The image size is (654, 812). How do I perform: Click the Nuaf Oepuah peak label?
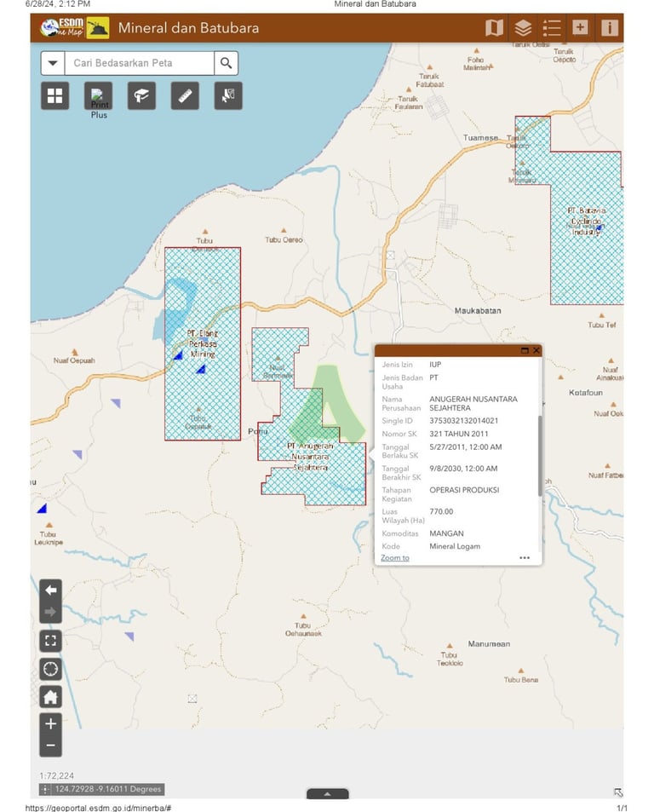(74, 360)
